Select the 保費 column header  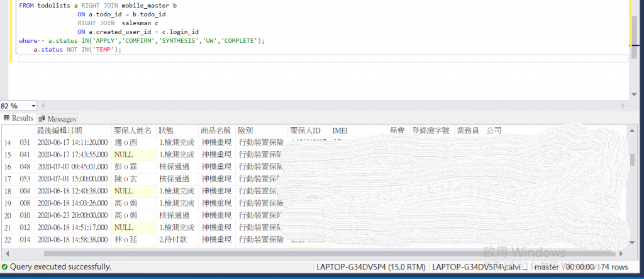pos(398,131)
